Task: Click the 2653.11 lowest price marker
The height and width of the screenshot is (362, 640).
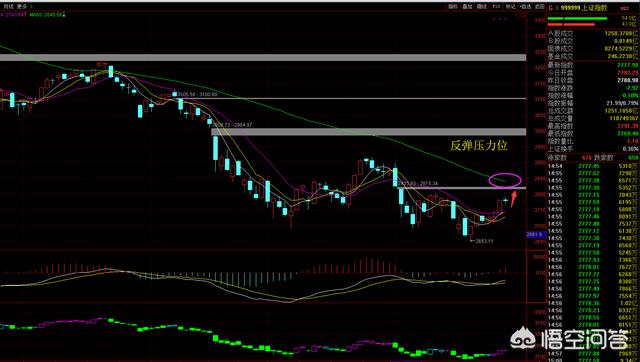Action: [484, 241]
